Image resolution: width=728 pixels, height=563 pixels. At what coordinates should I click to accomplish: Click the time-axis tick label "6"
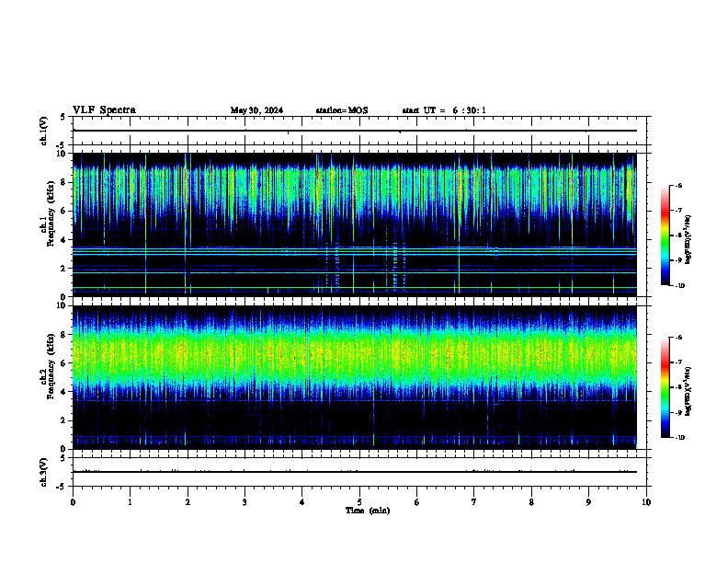pyautogui.click(x=417, y=502)
